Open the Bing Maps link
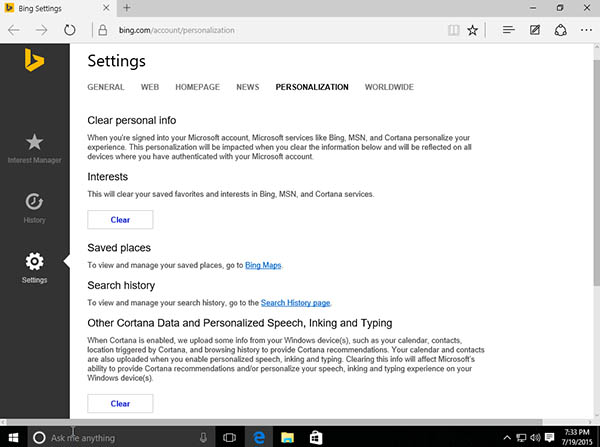 (x=263, y=265)
